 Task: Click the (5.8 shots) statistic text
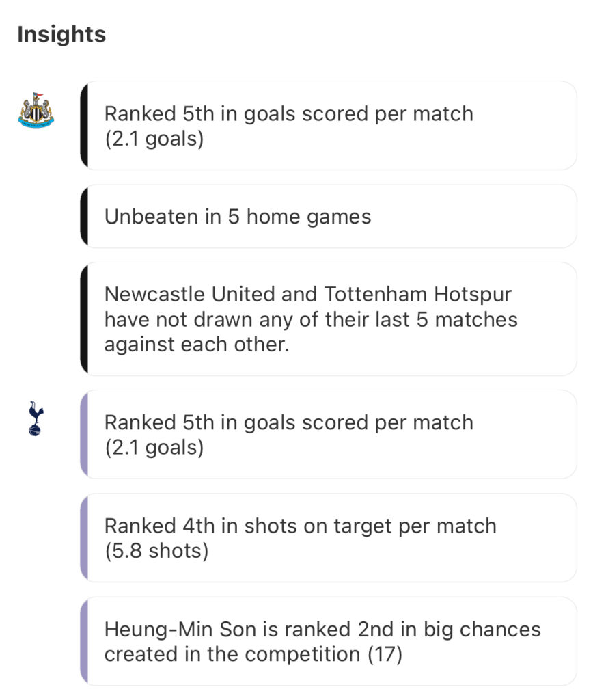(x=156, y=551)
